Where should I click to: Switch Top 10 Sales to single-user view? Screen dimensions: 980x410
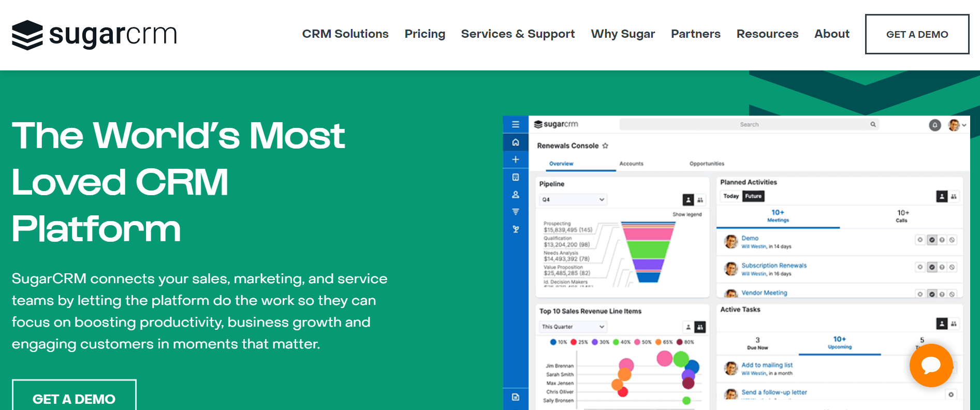pos(688,327)
